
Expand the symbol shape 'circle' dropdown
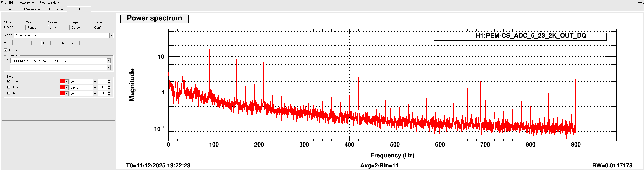(95, 88)
